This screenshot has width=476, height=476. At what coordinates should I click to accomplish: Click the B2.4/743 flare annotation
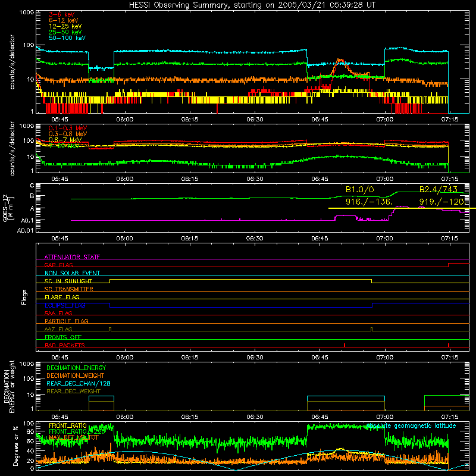click(439, 189)
